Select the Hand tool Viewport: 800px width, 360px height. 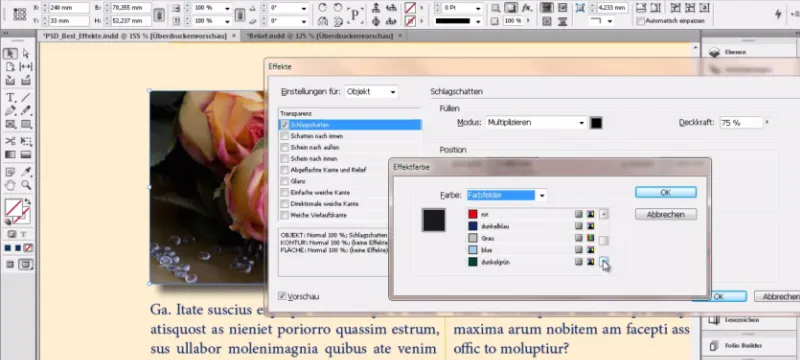(10, 185)
